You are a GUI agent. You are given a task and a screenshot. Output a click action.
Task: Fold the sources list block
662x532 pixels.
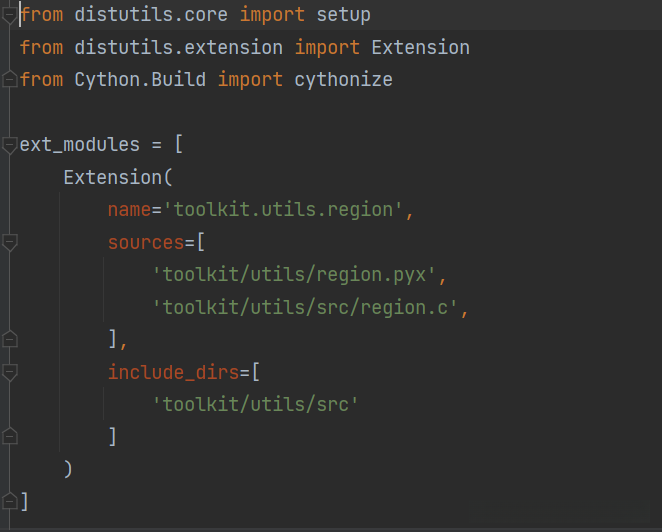pyautogui.click(x=10, y=242)
